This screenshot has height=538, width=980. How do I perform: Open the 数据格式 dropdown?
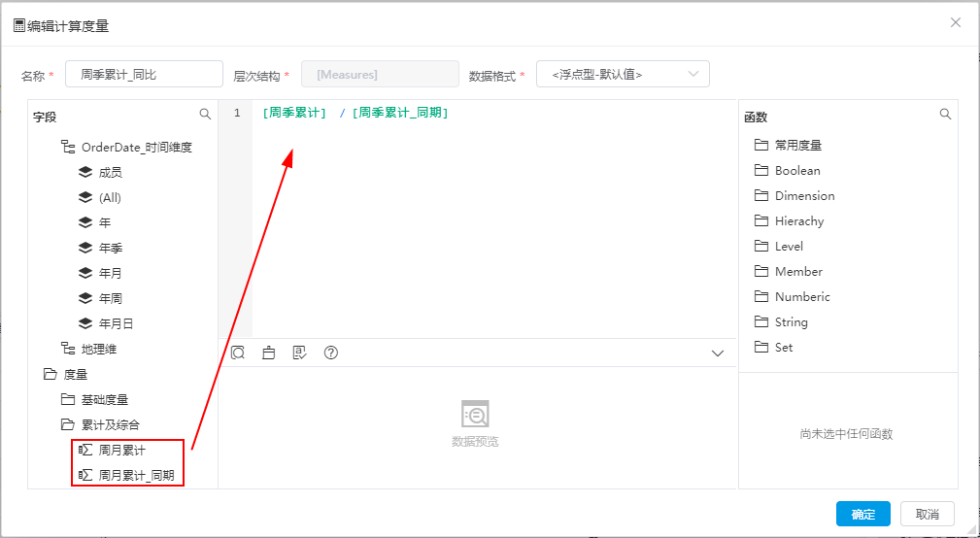623,74
